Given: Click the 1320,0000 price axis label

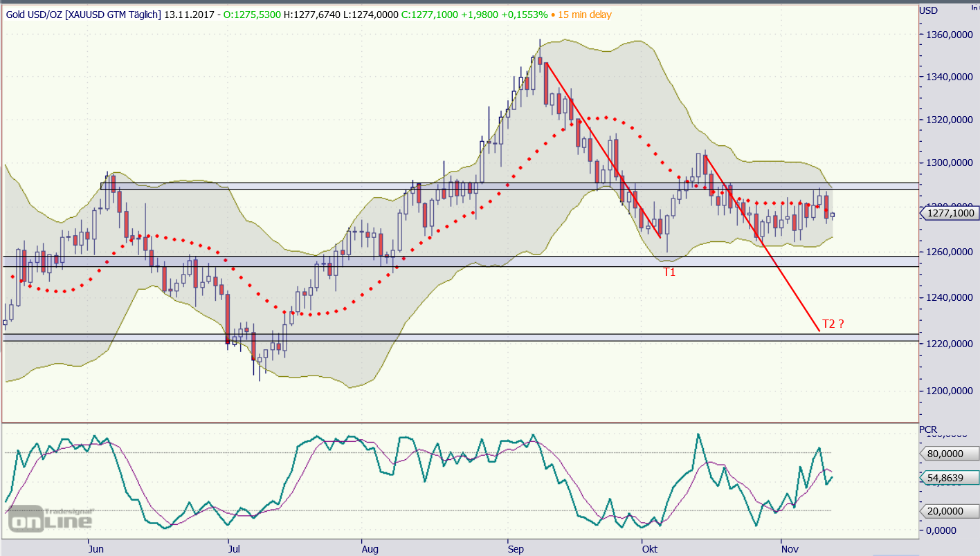Looking at the screenshot, I should [950, 120].
